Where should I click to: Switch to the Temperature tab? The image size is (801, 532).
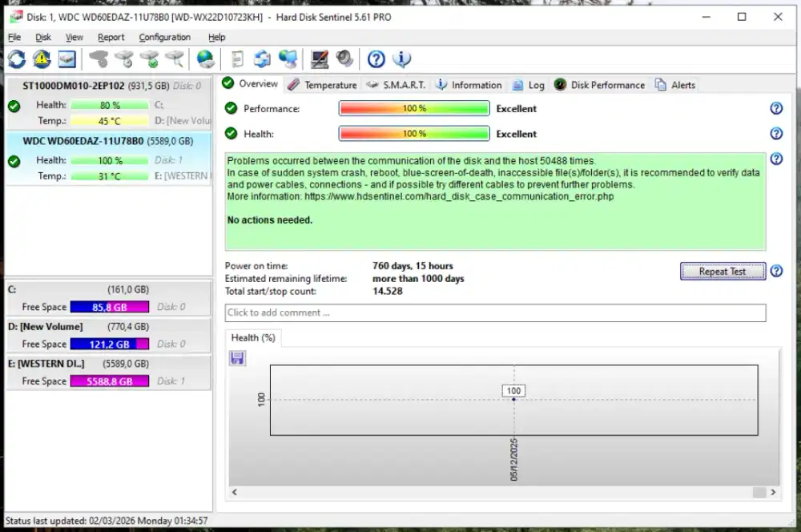328,84
